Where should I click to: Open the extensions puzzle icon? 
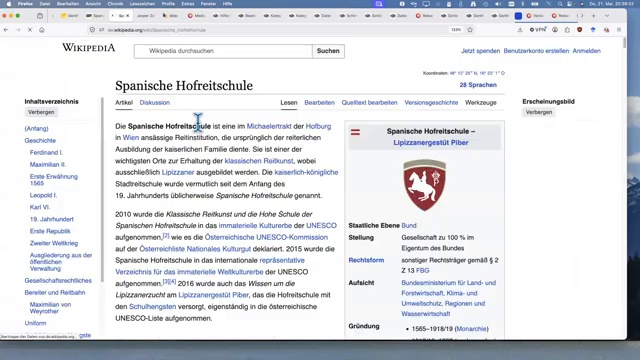coord(567,30)
